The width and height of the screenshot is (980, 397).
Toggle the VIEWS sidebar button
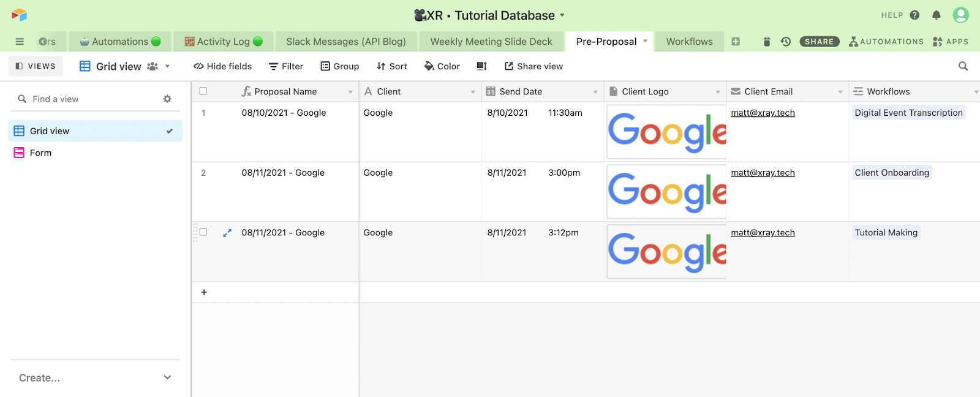(x=36, y=66)
